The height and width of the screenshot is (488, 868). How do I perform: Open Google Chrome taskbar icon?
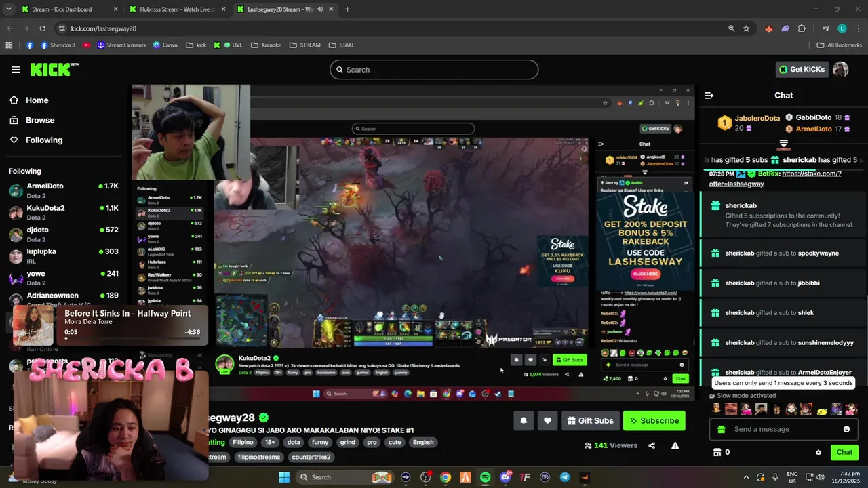coord(446,477)
